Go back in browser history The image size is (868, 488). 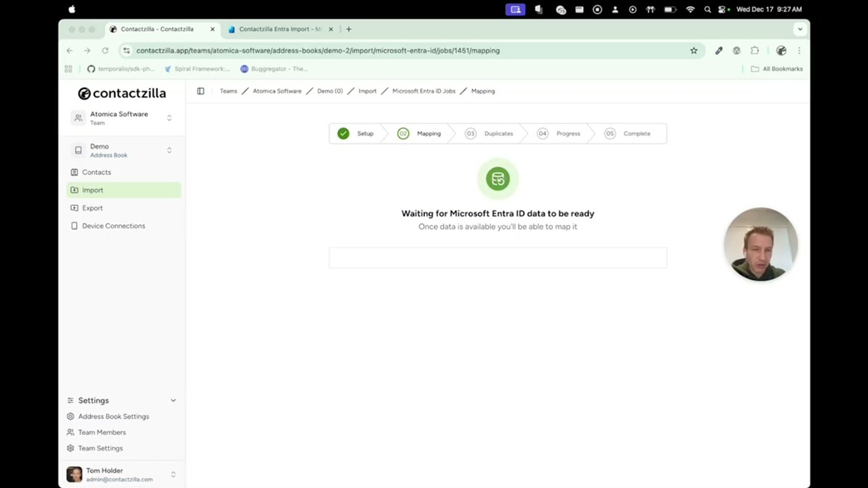69,50
